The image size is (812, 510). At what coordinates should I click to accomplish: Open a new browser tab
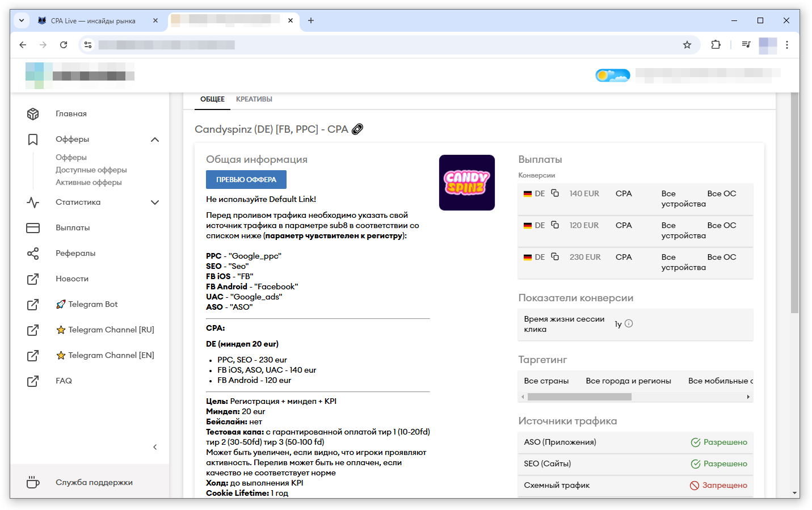[x=311, y=20]
